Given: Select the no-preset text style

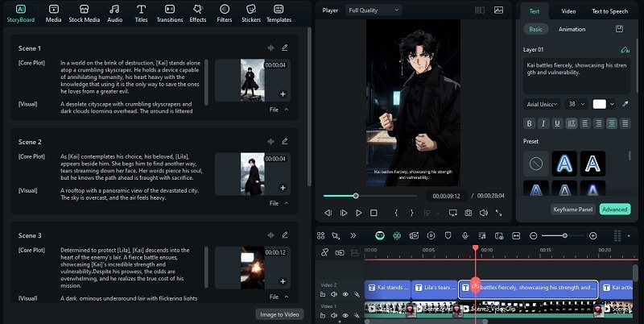Looking at the screenshot, I should (x=536, y=164).
